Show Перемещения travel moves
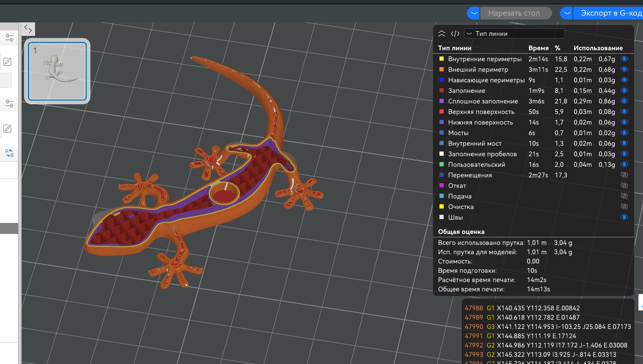The height and width of the screenshot is (364, 643). coord(624,175)
